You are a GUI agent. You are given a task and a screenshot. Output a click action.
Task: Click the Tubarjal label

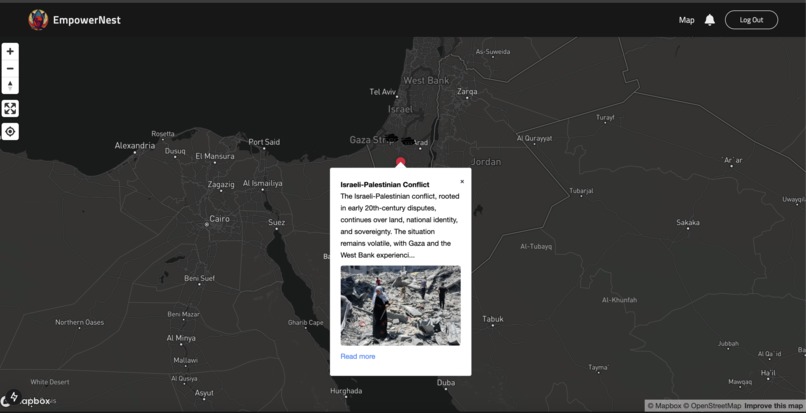coord(581,191)
